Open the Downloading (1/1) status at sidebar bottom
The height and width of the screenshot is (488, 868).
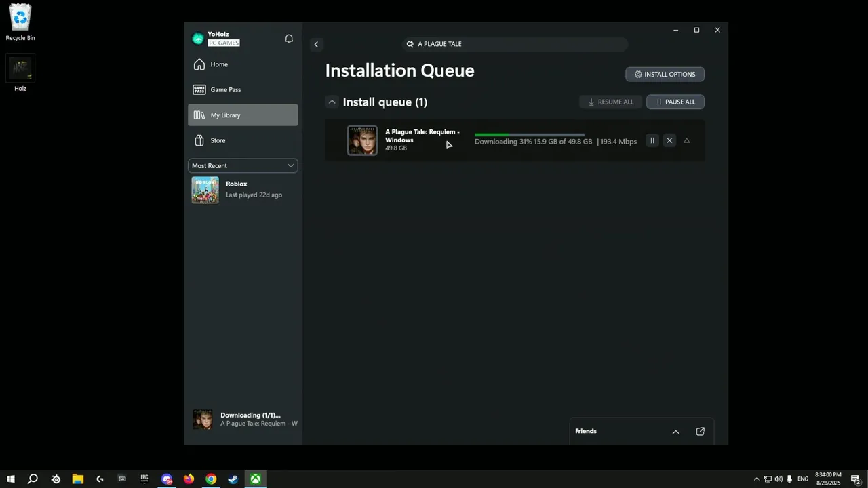(245, 420)
